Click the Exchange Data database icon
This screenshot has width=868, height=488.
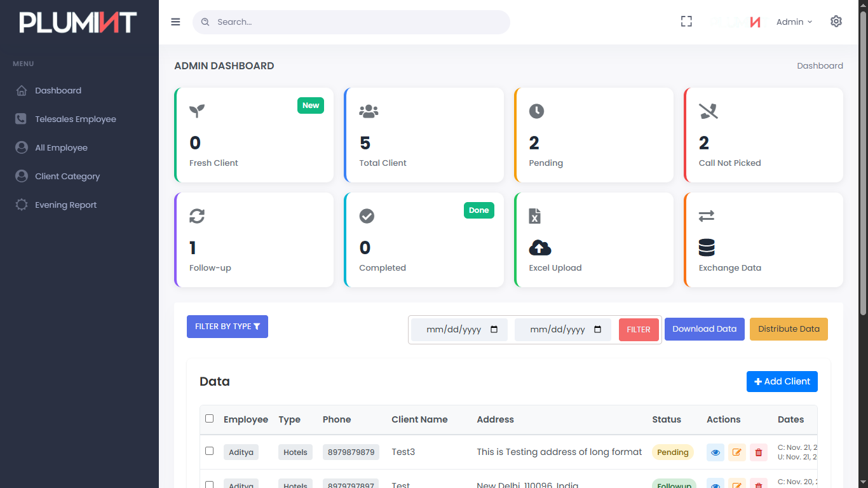point(706,248)
